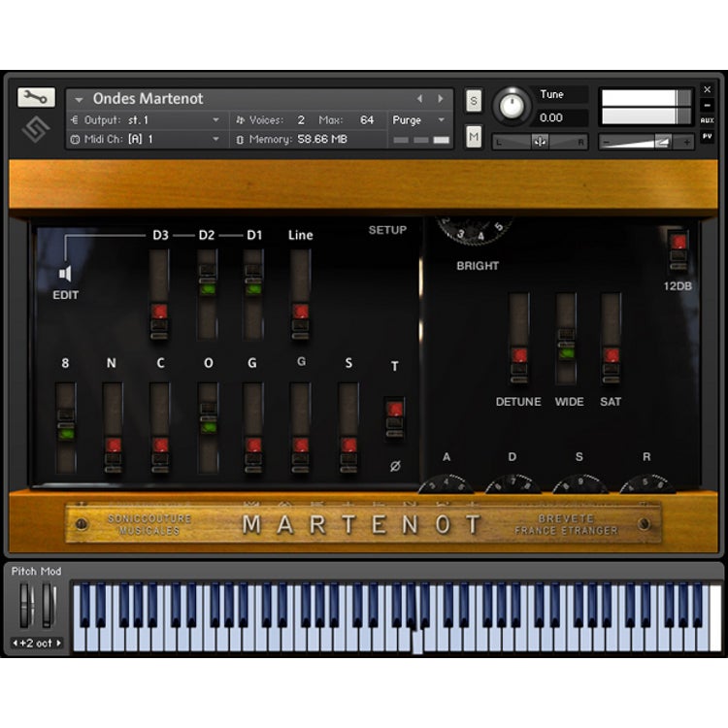
Task: Toggle the SAT switch
Action: coord(611,339)
